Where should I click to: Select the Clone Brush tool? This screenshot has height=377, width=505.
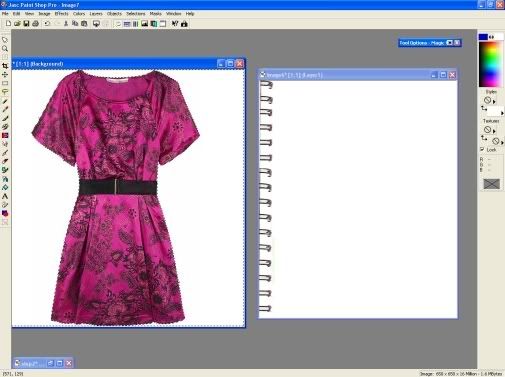5,126
